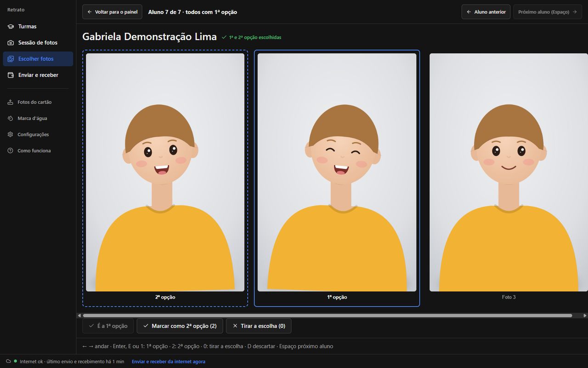This screenshot has width=588, height=368.
Task: Open Enviar e receber section
Action: coord(38,75)
